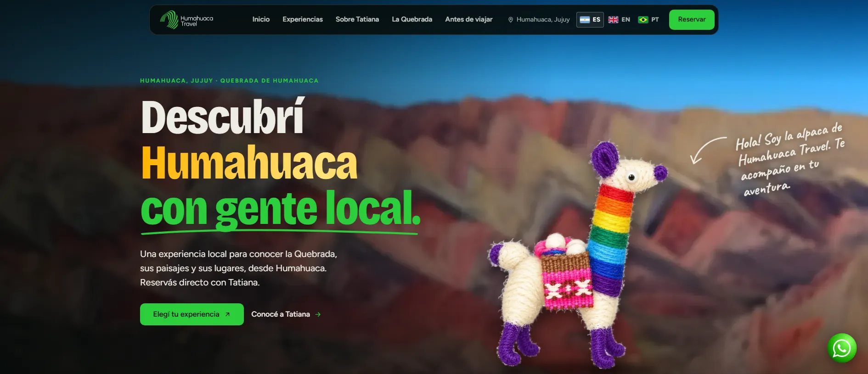Open WhatsApp chat bubble icon
The width and height of the screenshot is (868, 374).
[x=842, y=348]
